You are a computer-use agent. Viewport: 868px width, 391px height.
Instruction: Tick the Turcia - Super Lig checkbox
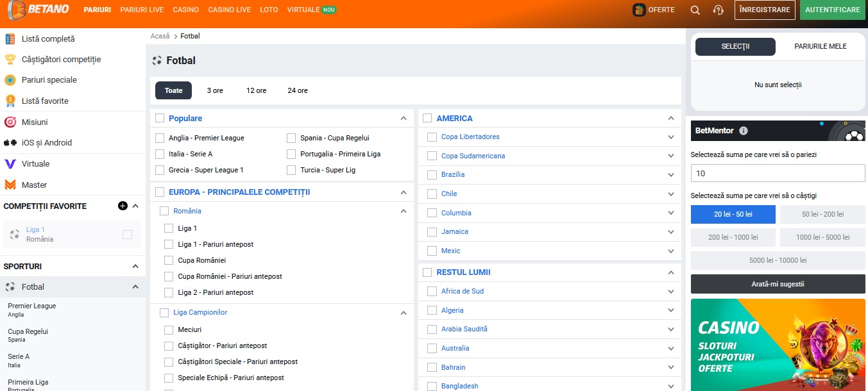[291, 170]
